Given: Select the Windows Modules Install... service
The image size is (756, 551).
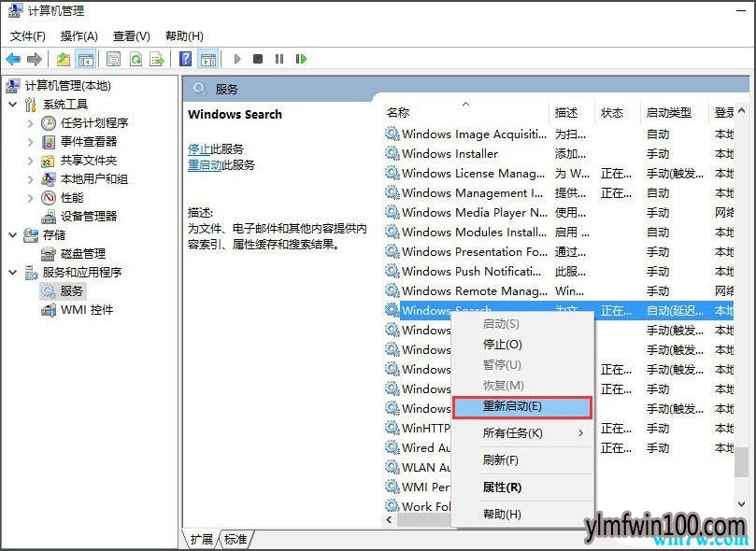Looking at the screenshot, I should [x=559, y=233].
